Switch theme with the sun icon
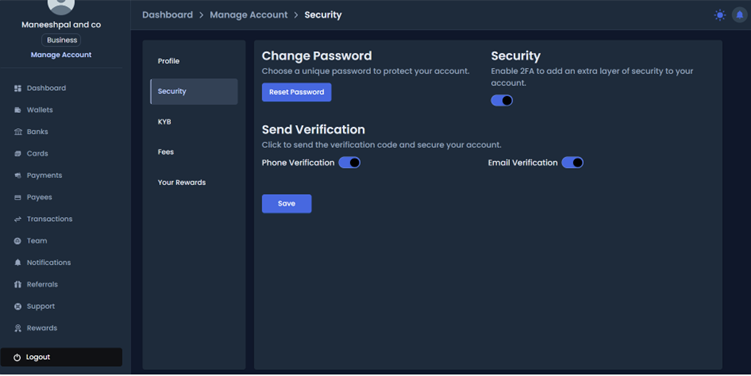 coord(719,15)
